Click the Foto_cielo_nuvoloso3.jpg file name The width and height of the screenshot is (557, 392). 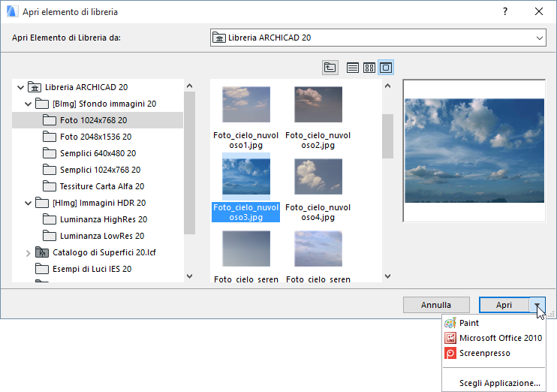(245, 213)
